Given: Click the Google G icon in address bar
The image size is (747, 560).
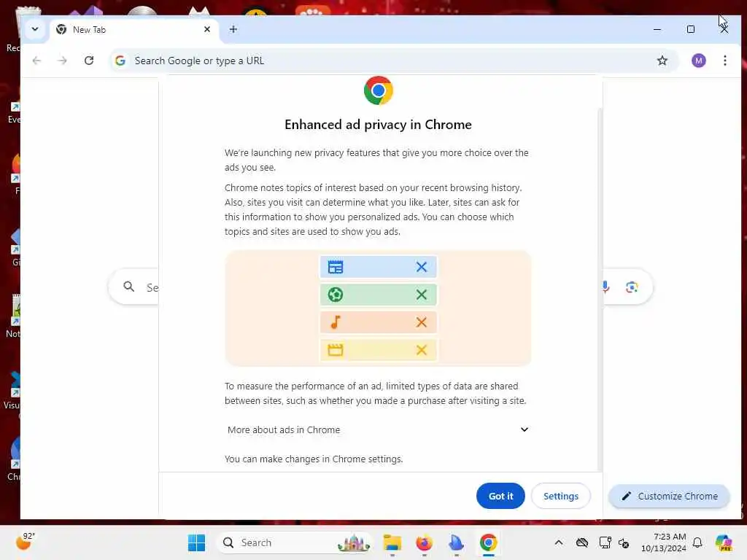Looking at the screenshot, I should pyautogui.click(x=120, y=61).
